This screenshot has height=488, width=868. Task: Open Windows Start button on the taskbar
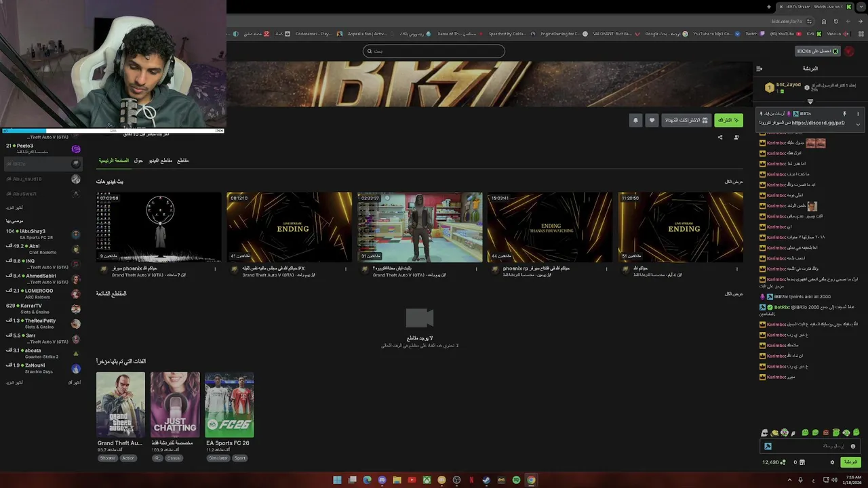pos(337,480)
